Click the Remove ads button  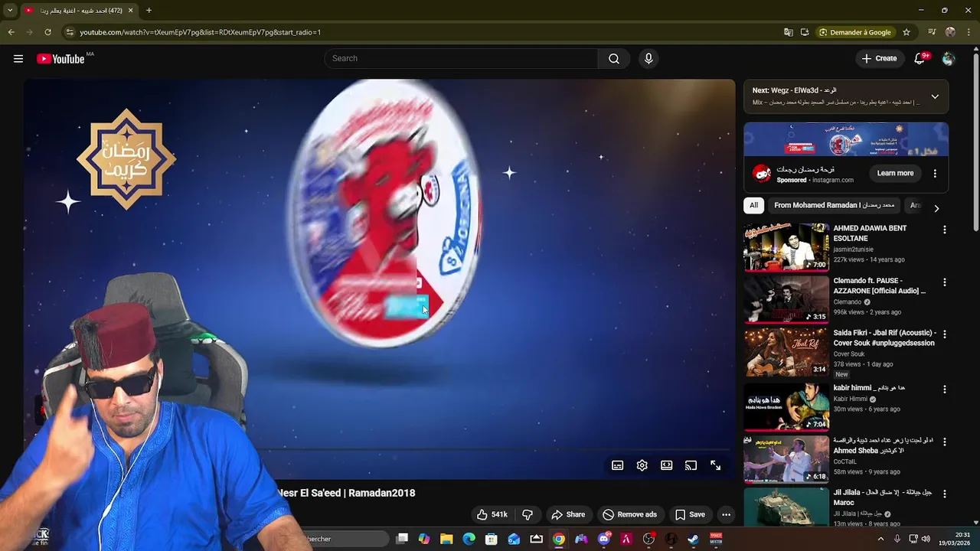(x=629, y=514)
